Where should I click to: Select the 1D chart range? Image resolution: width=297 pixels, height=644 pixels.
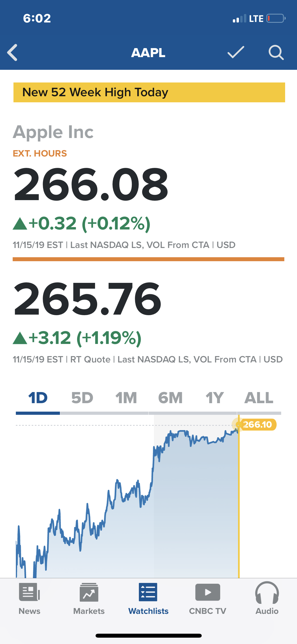pyautogui.click(x=38, y=398)
